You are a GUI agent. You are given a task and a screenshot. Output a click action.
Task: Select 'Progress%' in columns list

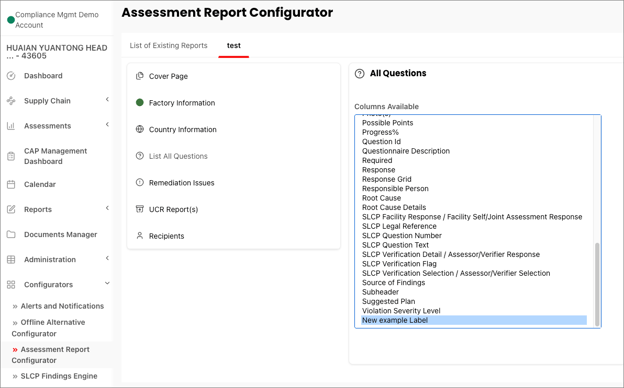[x=380, y=132]
